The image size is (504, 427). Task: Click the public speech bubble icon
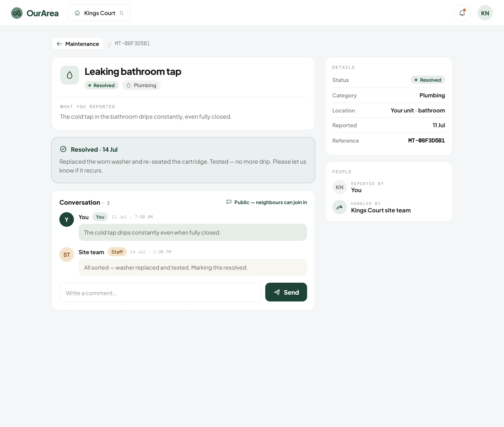pos(229,202)
